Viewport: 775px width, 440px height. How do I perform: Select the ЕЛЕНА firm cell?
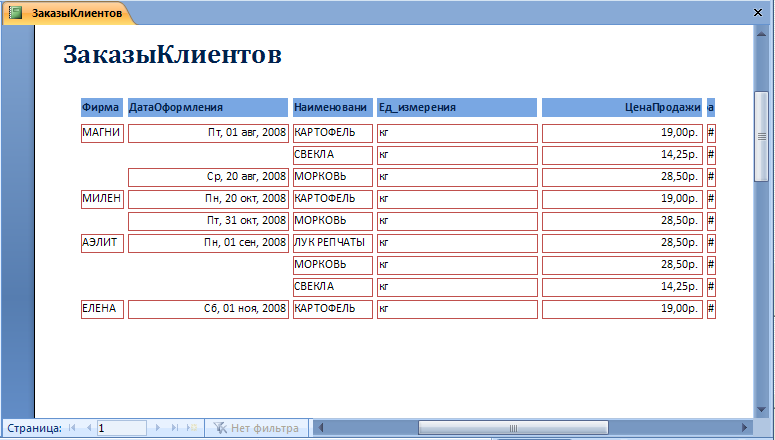click(x=102, y=309)
